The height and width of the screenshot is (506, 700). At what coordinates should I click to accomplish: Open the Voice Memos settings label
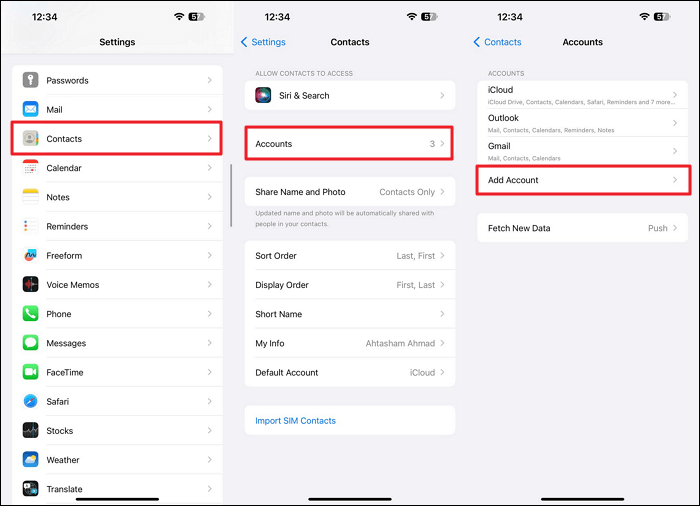73,284
